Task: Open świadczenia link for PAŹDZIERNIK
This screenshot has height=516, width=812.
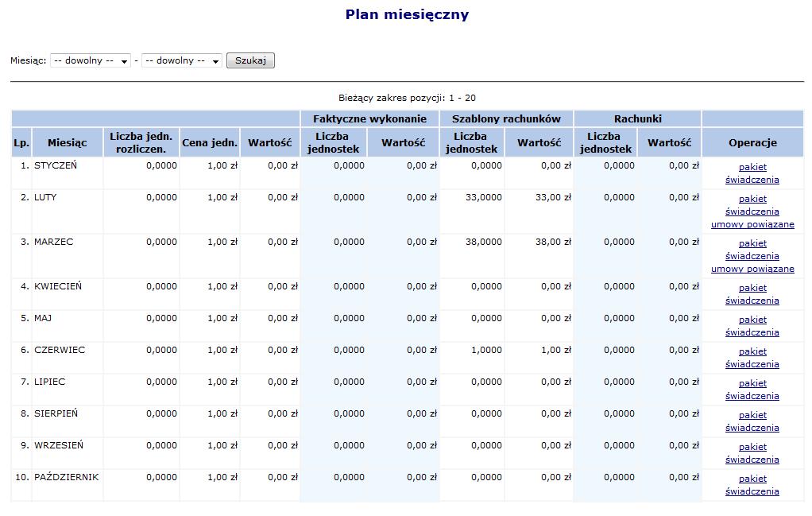Action: coord(752,491)
